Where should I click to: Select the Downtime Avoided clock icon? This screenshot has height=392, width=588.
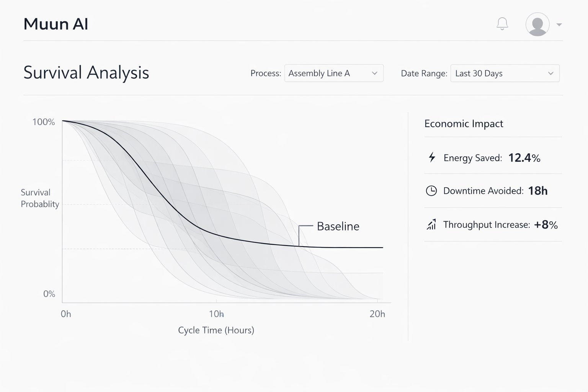pyautogui.click(x=431, y=191)
